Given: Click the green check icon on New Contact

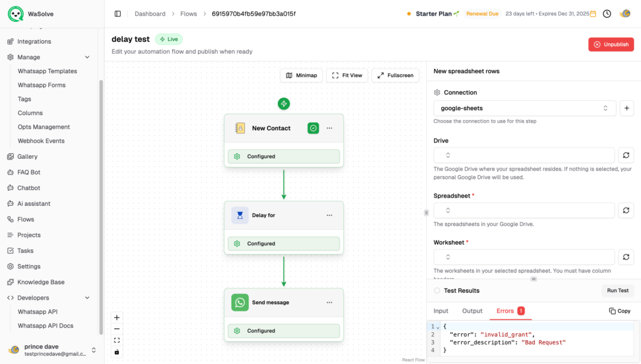Looking at the screenshot, I should [x=314, y=128].
